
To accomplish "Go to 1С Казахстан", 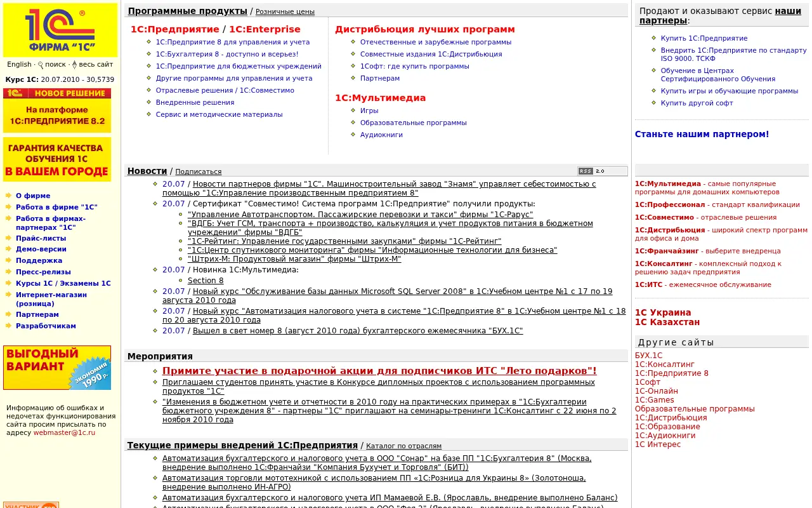I will pyautogui.click(x=667, y=322).
